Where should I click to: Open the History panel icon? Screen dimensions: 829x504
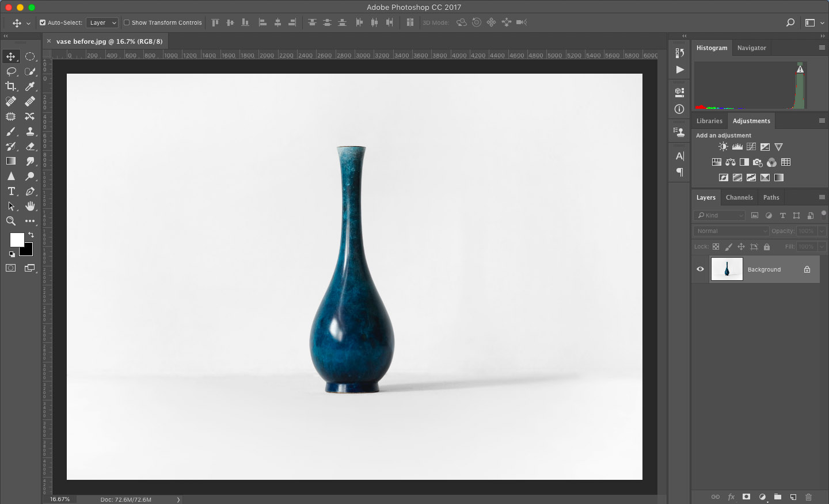(680, 53)
